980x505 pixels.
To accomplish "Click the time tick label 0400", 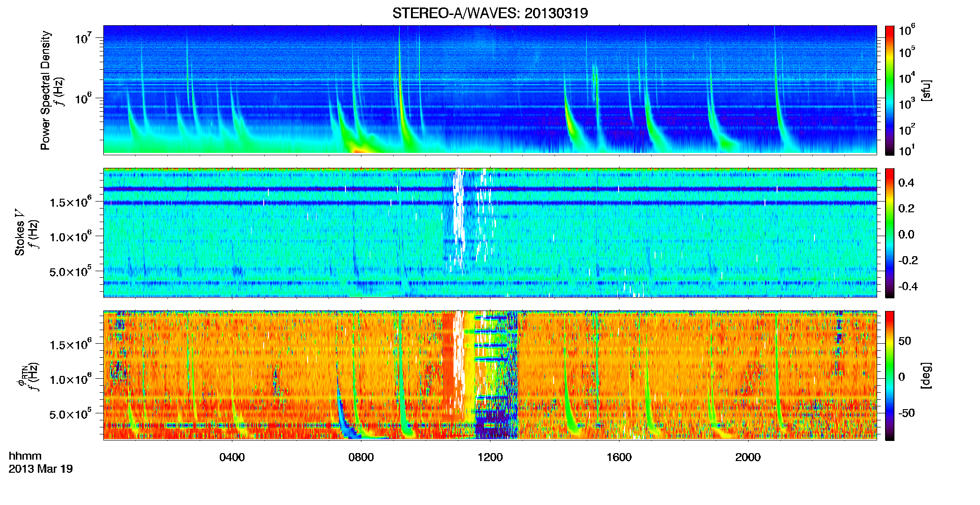I will point(232,457).
